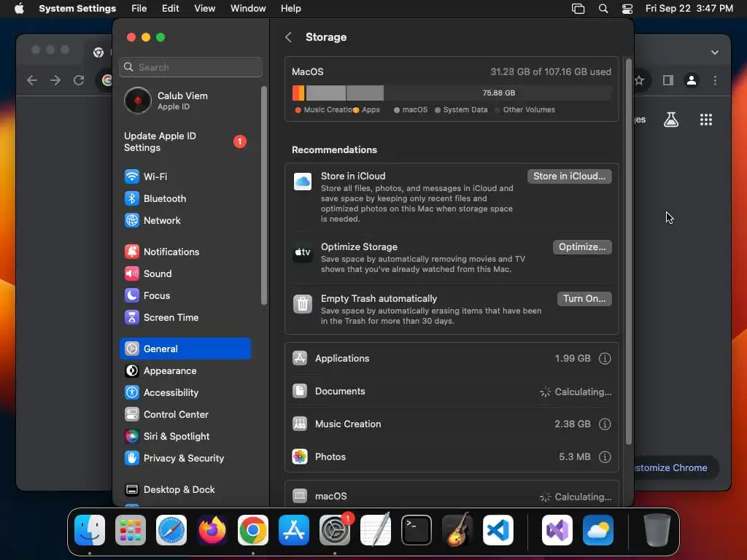The width and height of the screenshot is (747, 560).
Task: Select General in the sidebar
Action: (x=185, y=349)
